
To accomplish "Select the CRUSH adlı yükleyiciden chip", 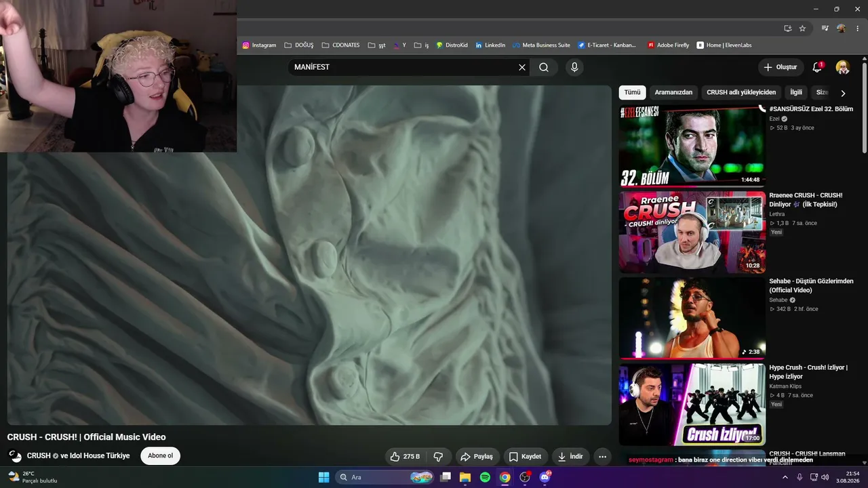I will [741, 92].
